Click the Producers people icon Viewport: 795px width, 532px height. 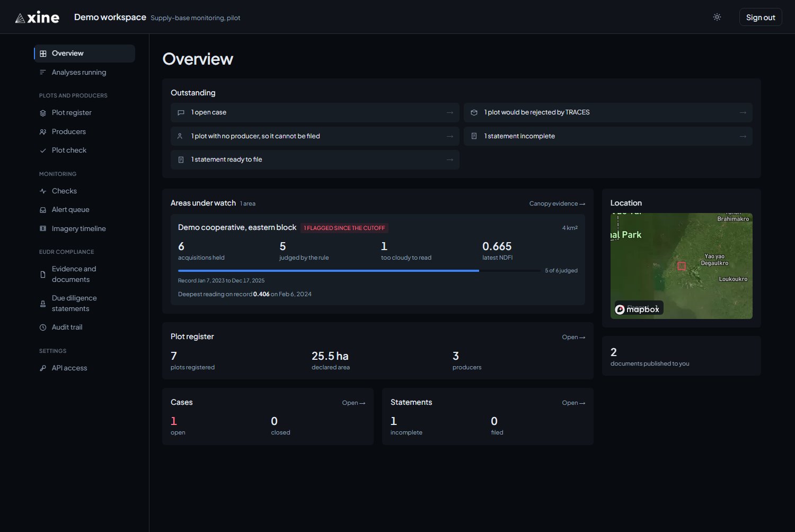(x=43, y=132)
